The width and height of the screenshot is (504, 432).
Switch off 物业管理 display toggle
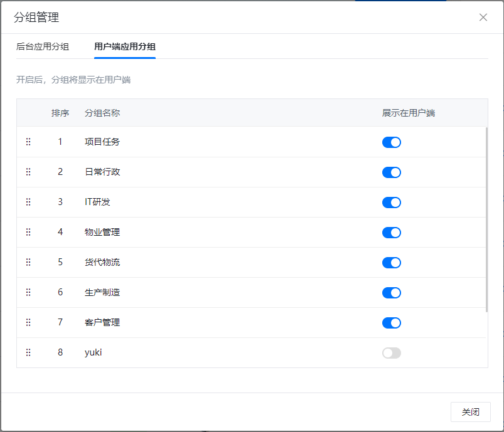(391, 233)
